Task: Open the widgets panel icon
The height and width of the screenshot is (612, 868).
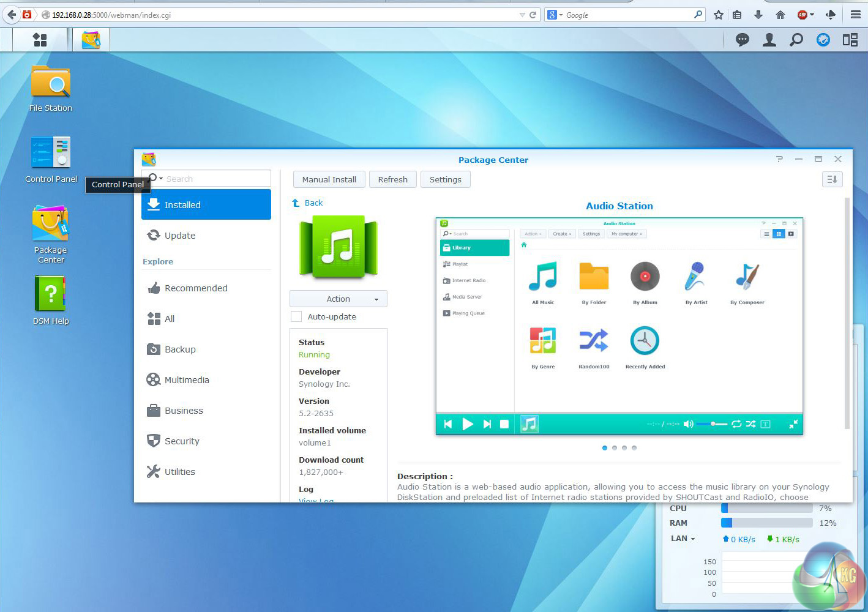Action: point(850,40)
